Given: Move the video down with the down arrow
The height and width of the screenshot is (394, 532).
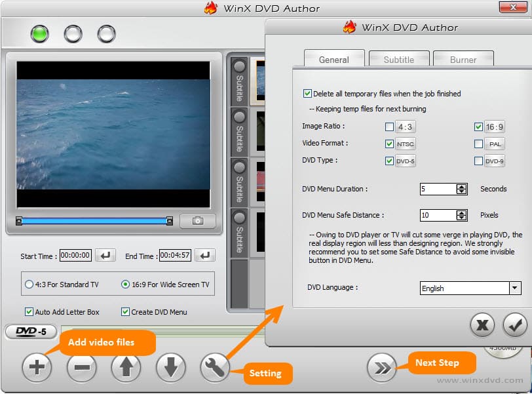Looking at the screenshot, I should pyautogui.click(x=170, y=367).
